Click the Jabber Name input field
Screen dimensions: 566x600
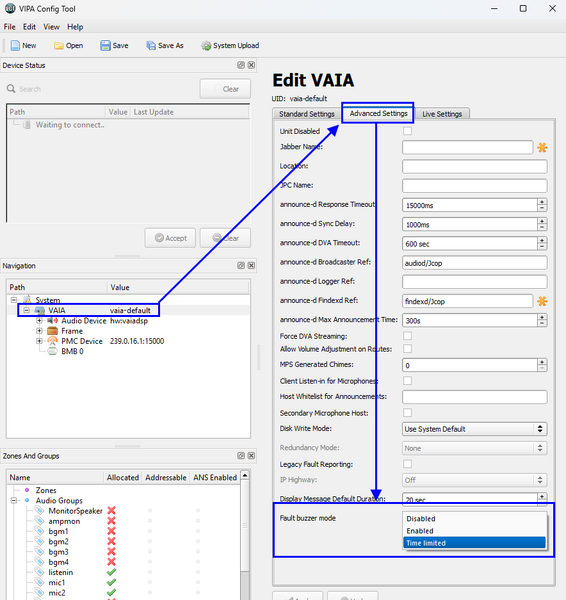(x=468, y=147)
